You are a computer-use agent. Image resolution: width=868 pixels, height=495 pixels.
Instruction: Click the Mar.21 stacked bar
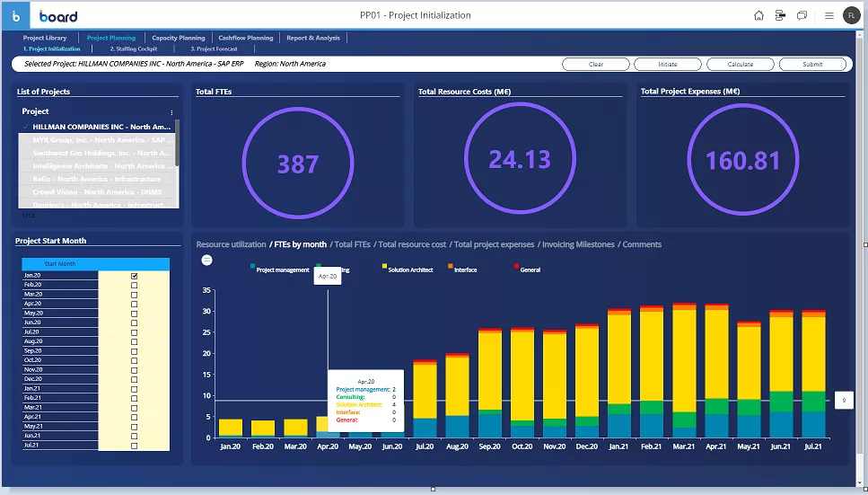click(x=684, y=370)
